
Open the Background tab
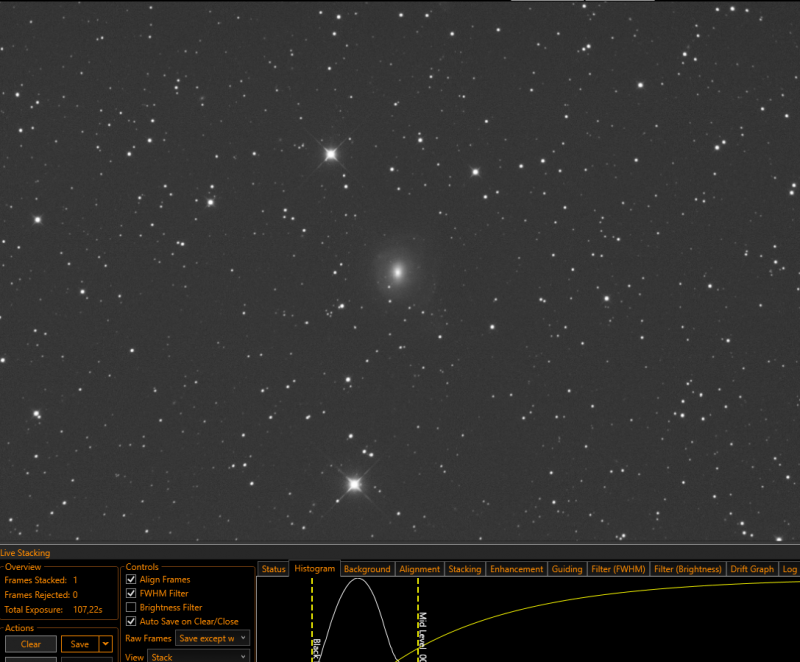(x=367, y=569)
